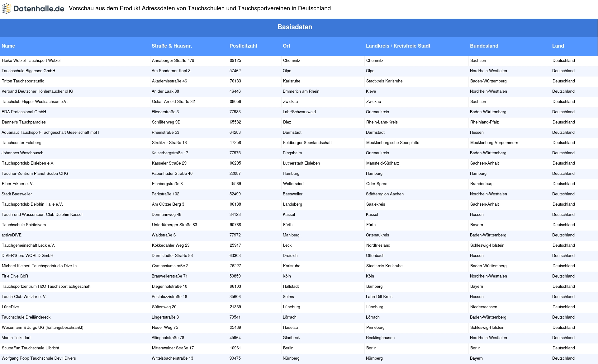Click the Mecklenburg-Vorpommern state cell
Screen dimensions: 598x364
[x=494, y=143]
